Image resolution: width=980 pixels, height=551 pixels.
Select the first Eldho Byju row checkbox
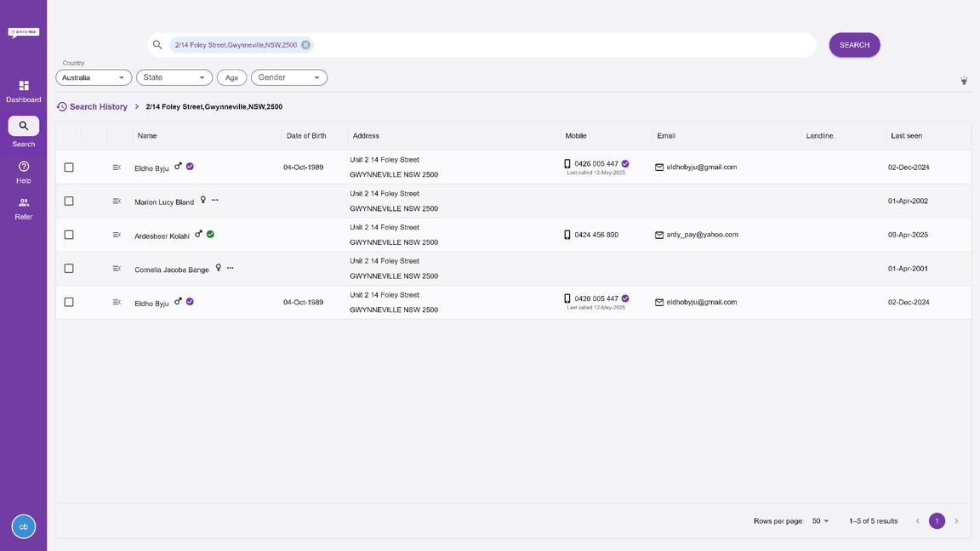click(69, 168)
